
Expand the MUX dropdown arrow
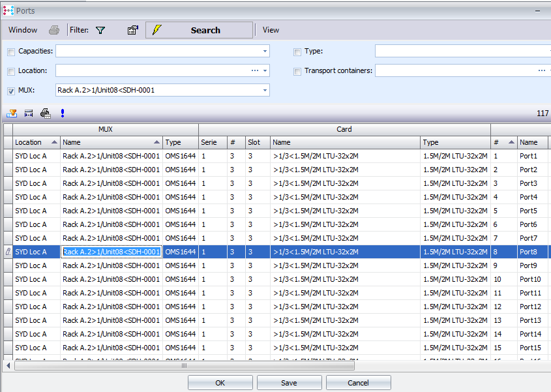[265, 91]
